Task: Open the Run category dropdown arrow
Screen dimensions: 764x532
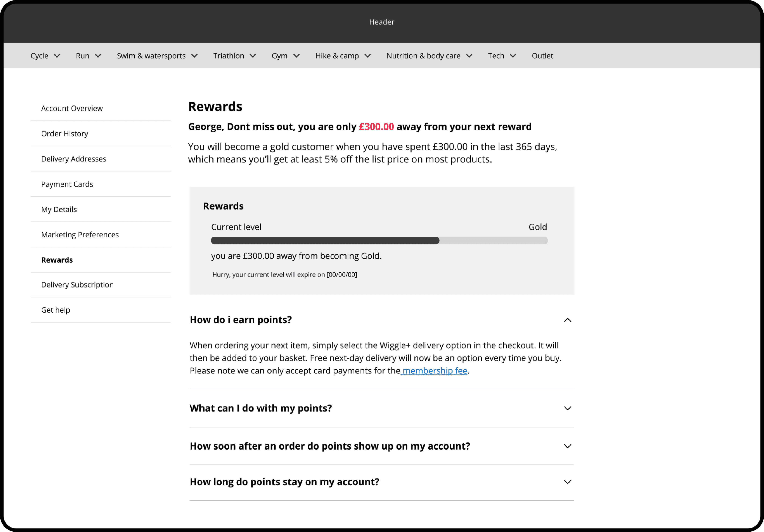Action: [x=98, y=56]
